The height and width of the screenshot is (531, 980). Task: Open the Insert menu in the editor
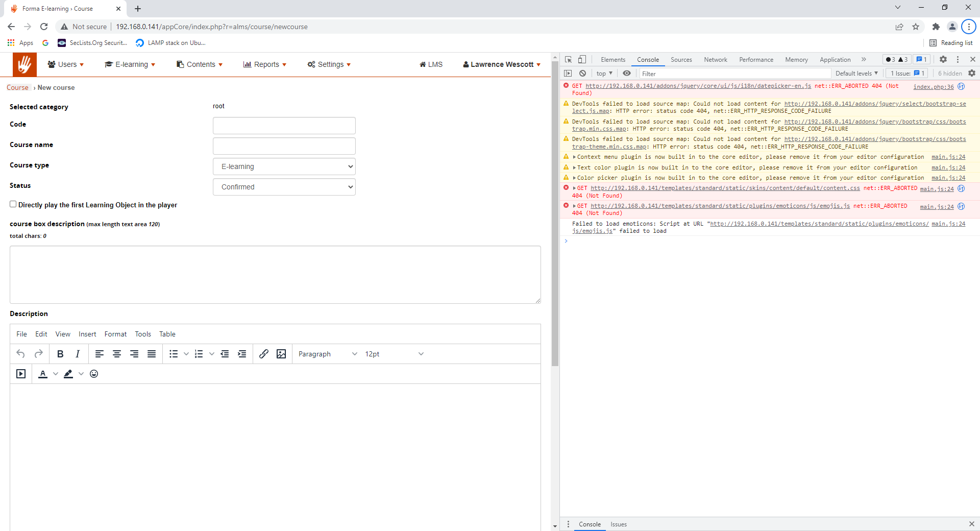point(87,334)
